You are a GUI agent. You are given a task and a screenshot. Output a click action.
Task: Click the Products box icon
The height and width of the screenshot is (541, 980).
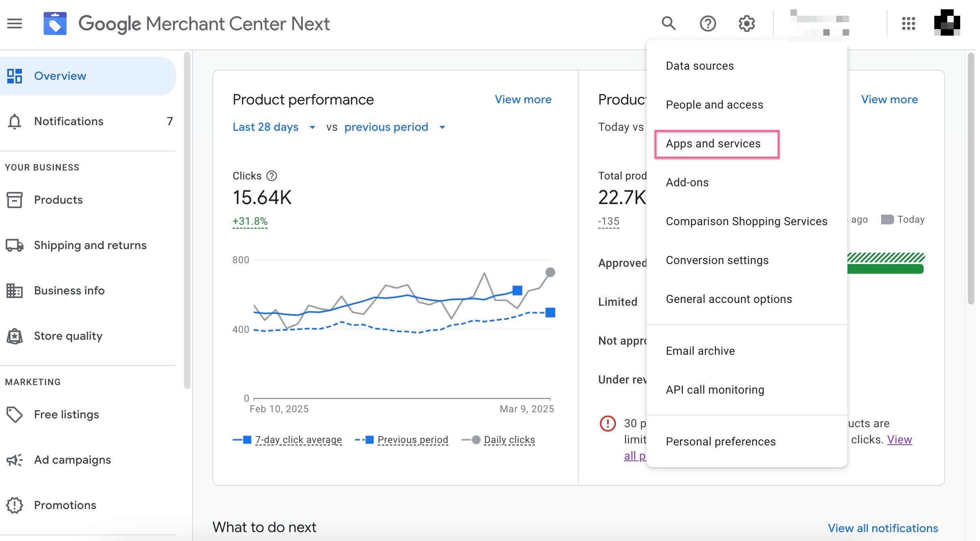15,200
